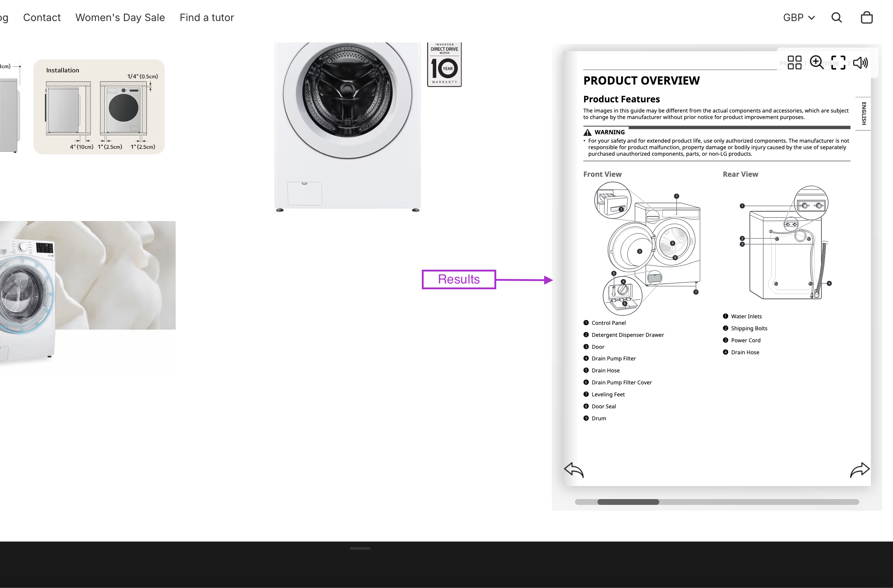Open the site search
This screenshot has height=588, width=893.
(836, 18)
